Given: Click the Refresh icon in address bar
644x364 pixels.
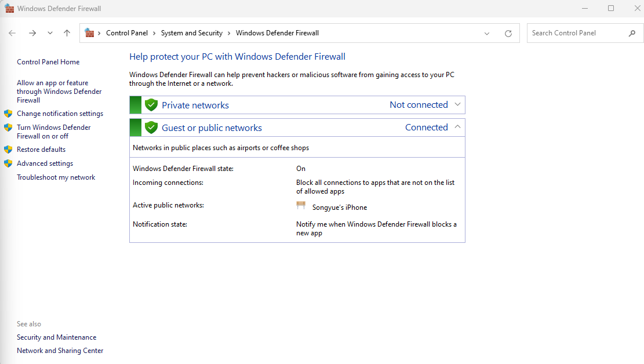Looking at the screenshot, I should (508, 34).
